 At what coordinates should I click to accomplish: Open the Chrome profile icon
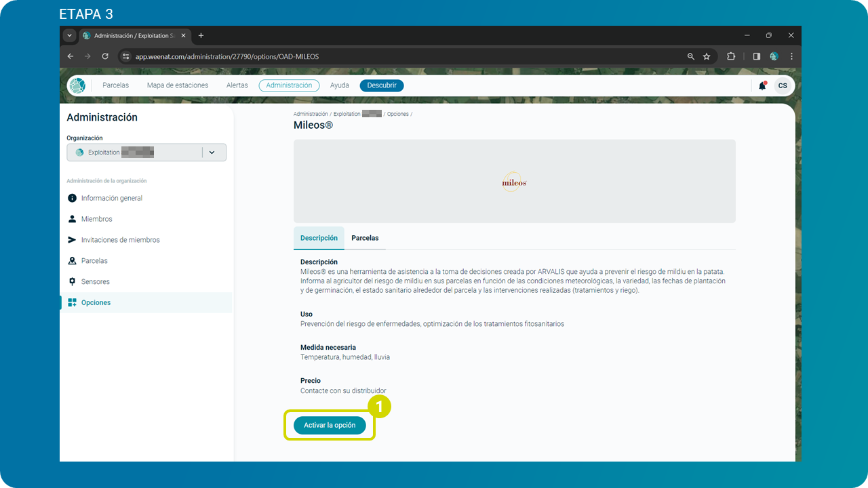(774, 56)
